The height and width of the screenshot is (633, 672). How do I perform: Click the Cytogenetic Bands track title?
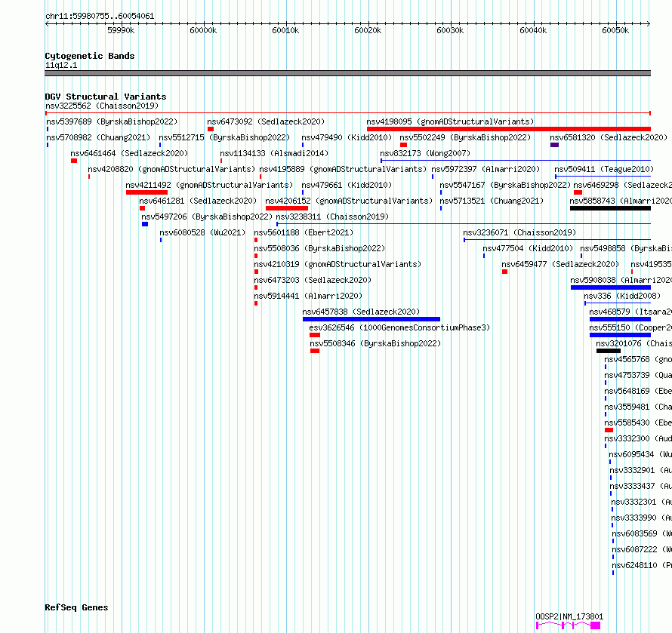[90, 56]
